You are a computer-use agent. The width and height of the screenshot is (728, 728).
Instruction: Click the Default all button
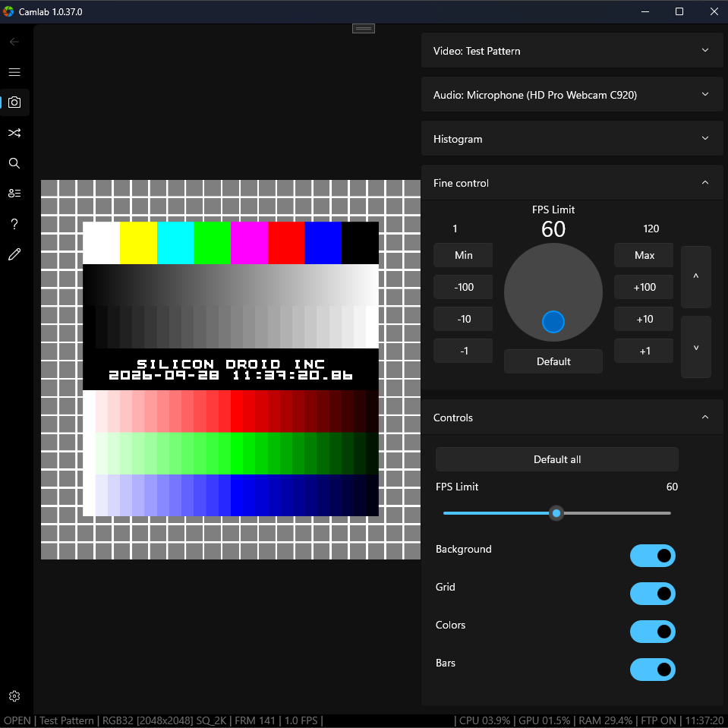556,459
